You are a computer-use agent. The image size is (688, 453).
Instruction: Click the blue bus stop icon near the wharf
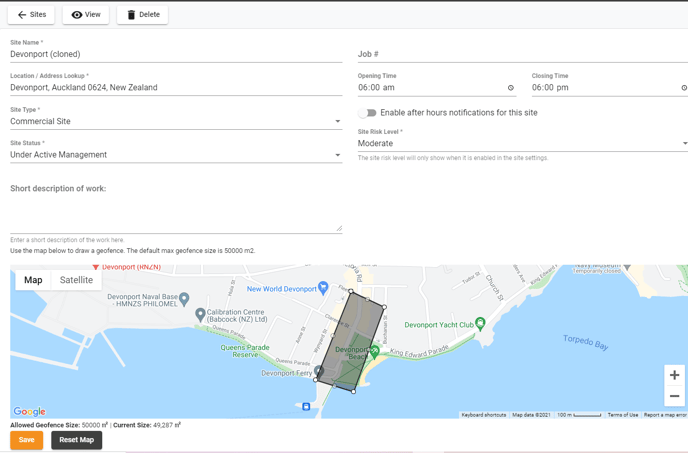click(306, 406)
